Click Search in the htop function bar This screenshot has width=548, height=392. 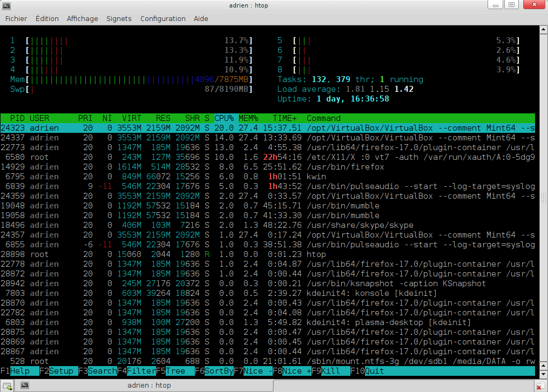tap(103, 371)
